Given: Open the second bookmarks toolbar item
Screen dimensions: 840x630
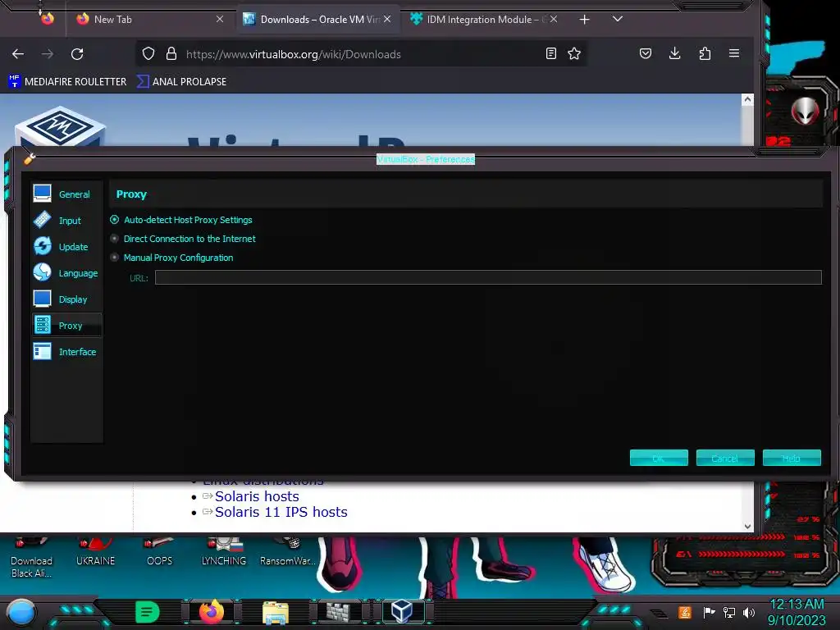Looking at the screenshot, I should click(181, 81).
